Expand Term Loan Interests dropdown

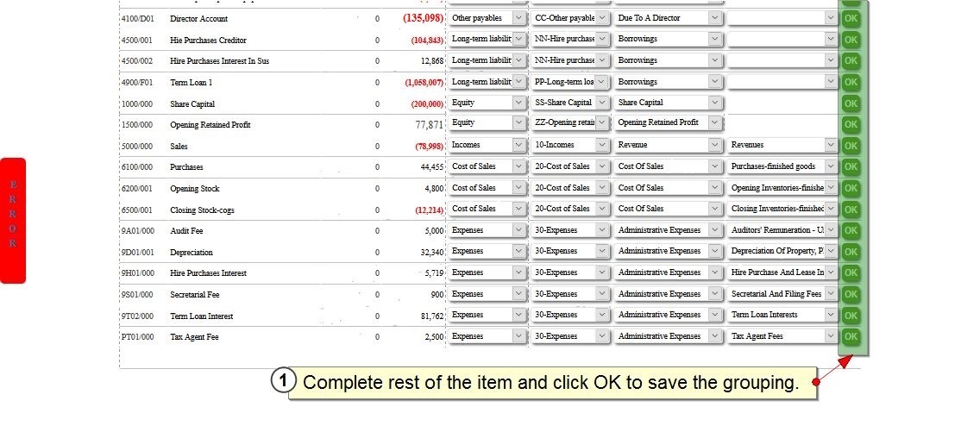[x=782, y=315]
